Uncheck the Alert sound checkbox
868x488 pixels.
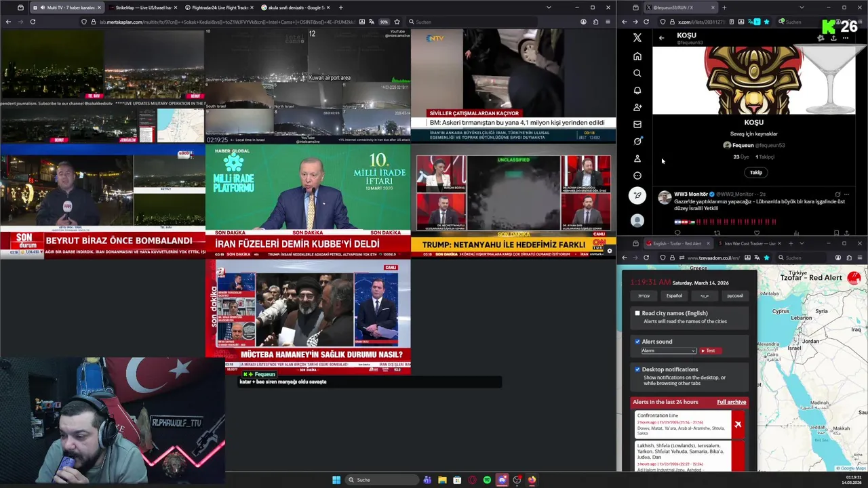(637, 342)
